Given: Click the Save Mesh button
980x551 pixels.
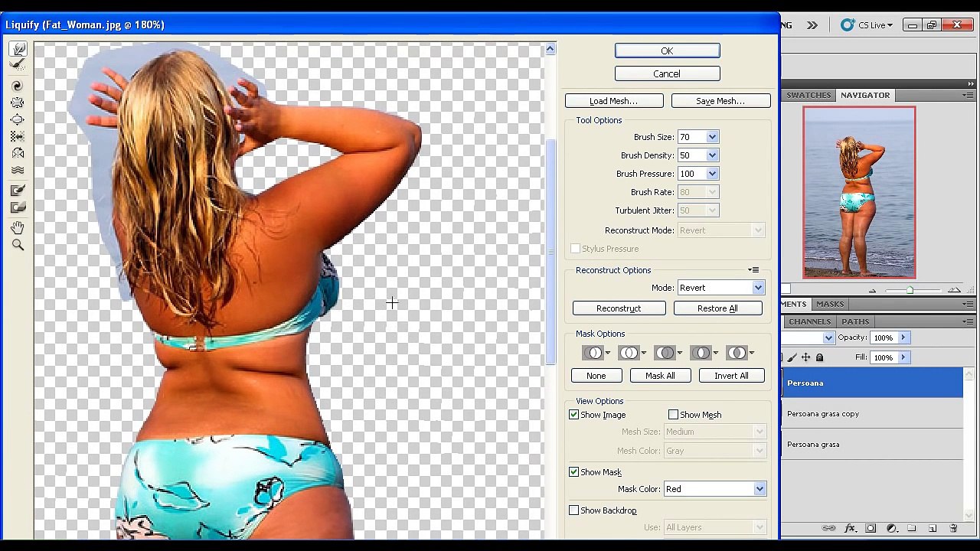Looking at the screenshot, I should point(720,101).
